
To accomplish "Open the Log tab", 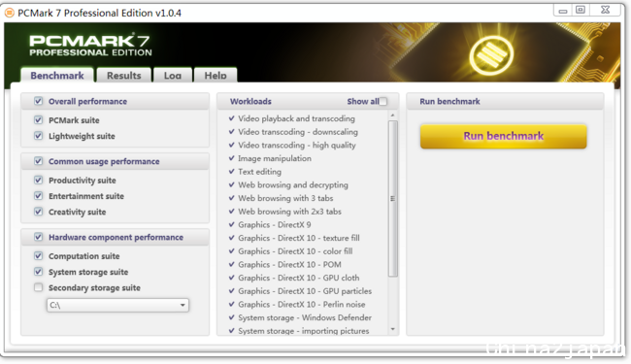I will [173, 75].
